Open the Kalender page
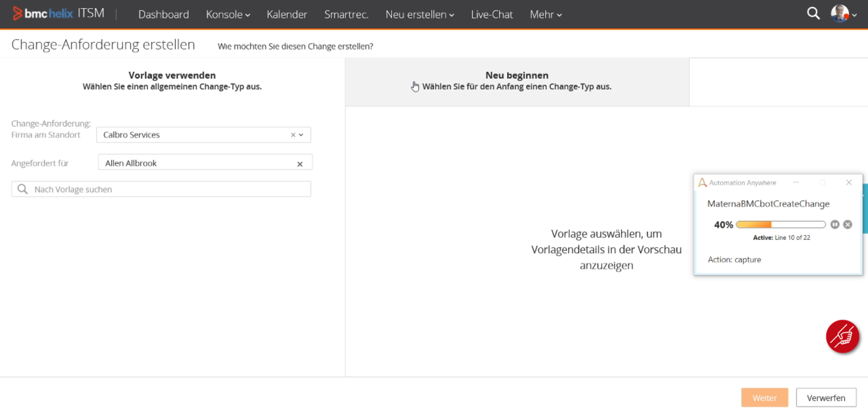This screenshot has width=868, height=415. tap(287, 14)
